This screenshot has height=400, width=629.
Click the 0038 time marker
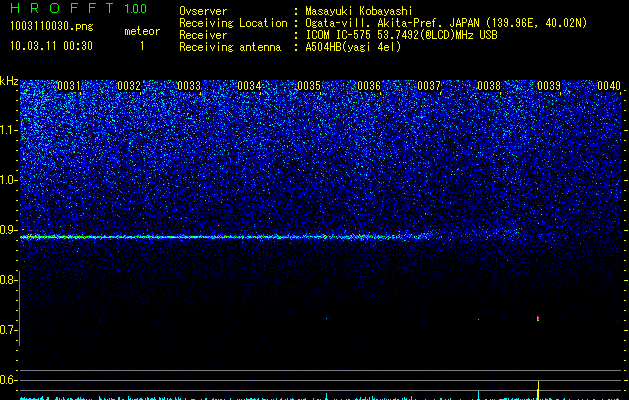point(489,86)
